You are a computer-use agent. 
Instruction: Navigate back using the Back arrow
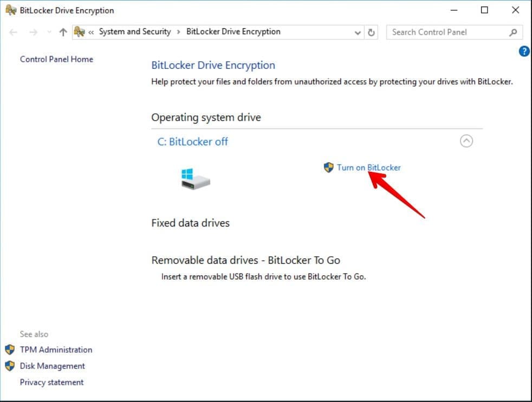14,32
